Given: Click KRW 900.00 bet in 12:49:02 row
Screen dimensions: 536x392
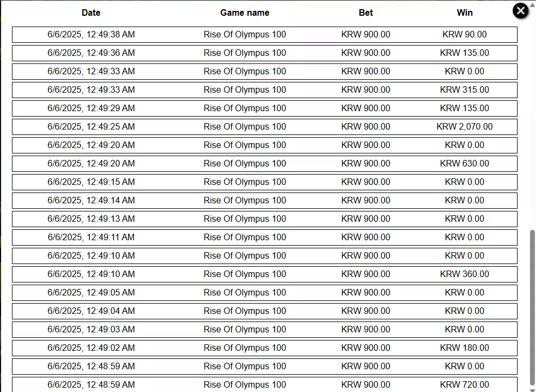Looking at the screenshot, I should click(x=366, y=348).
